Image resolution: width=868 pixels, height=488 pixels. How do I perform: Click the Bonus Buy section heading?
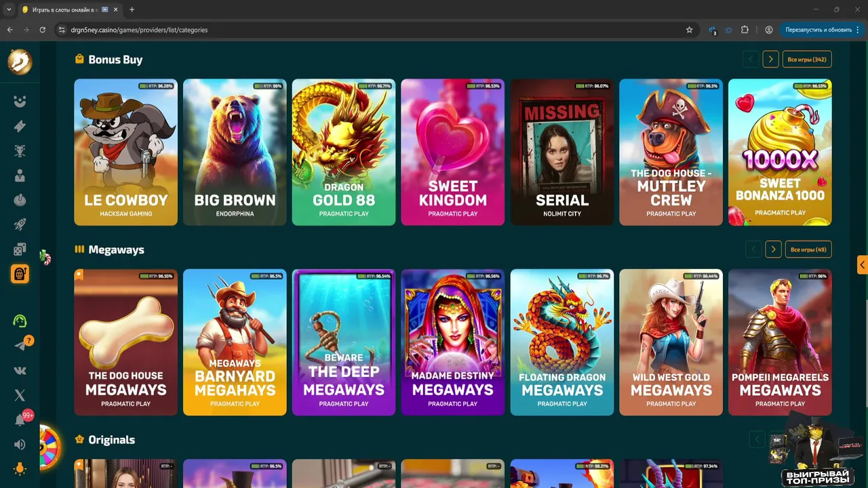point(115,60)
